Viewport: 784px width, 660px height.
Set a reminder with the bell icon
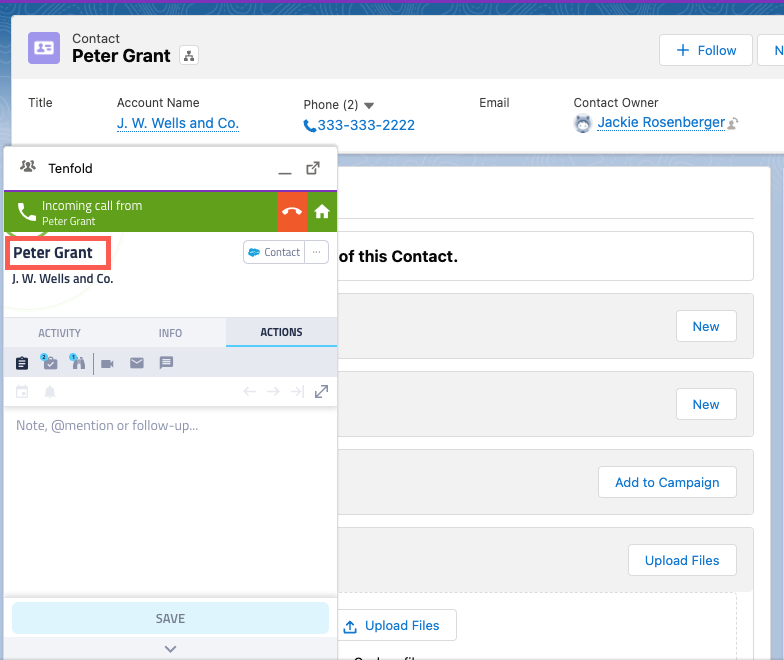pos(50,392)
